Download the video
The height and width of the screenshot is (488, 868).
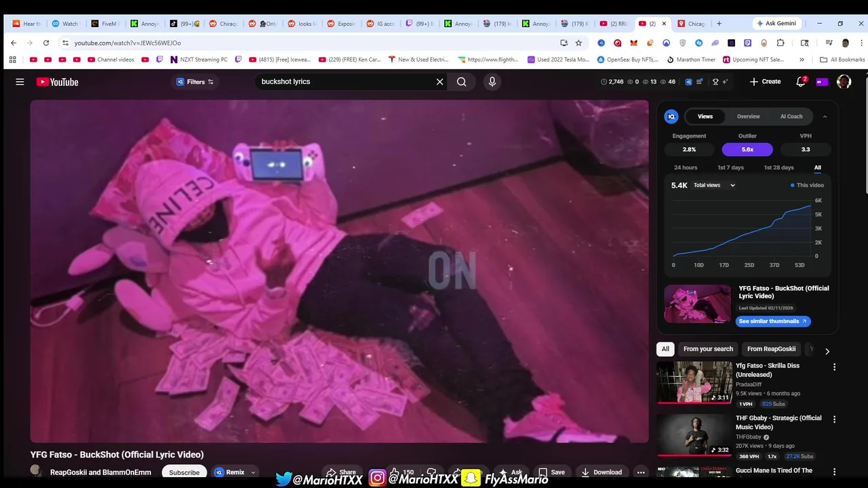click(x=601, y=472)
